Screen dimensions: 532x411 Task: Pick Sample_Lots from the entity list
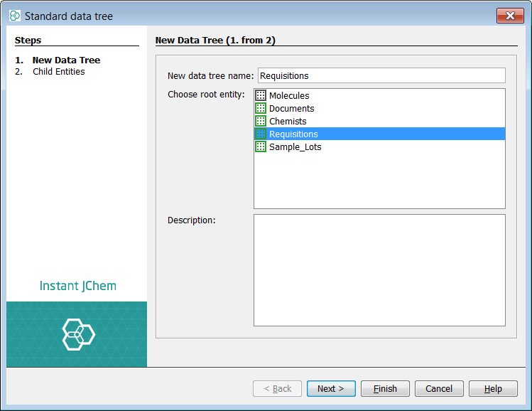[295, 146]
